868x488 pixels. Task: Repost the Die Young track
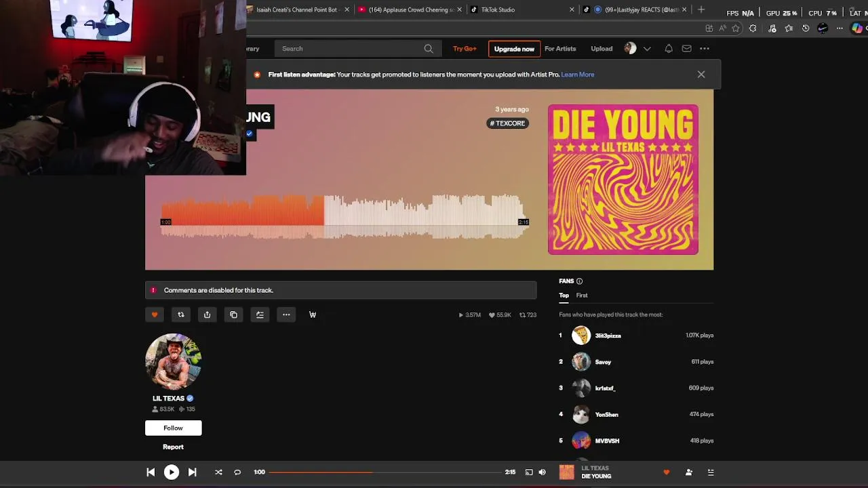pyautogui.click(x=181, y=314)
